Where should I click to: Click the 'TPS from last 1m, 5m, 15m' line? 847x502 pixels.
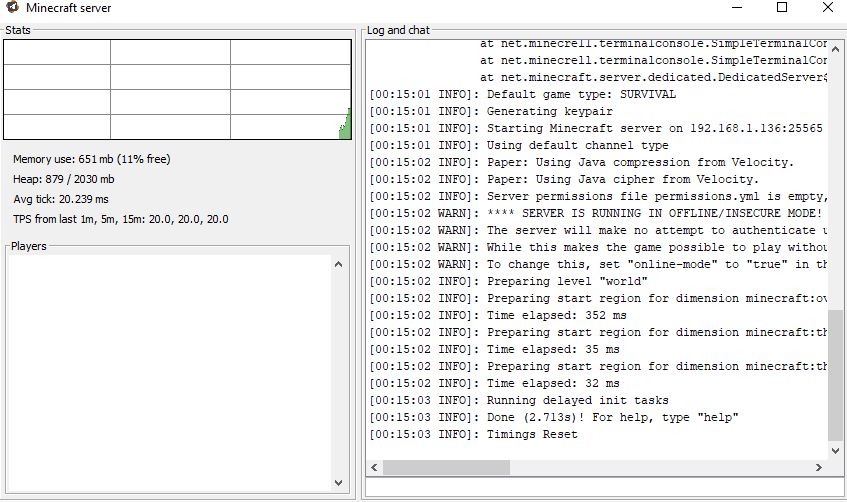(x=121, y=219)
